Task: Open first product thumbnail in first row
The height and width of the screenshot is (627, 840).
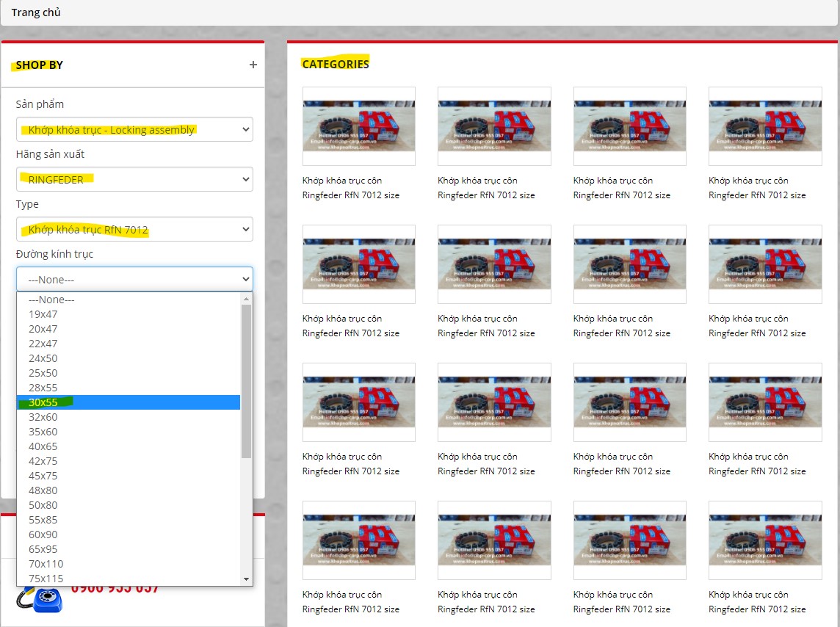Action: click(x=359, y=126)
